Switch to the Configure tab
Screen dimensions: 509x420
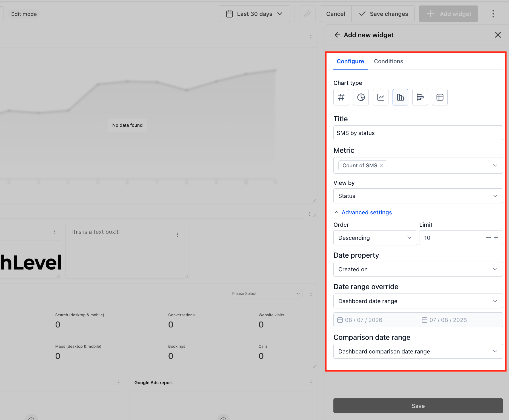coord(350,61)
